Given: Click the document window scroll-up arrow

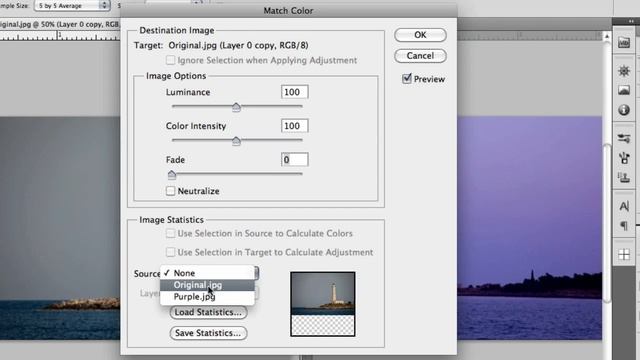Looking at the screenshot, I should click(x=607, y=36).
